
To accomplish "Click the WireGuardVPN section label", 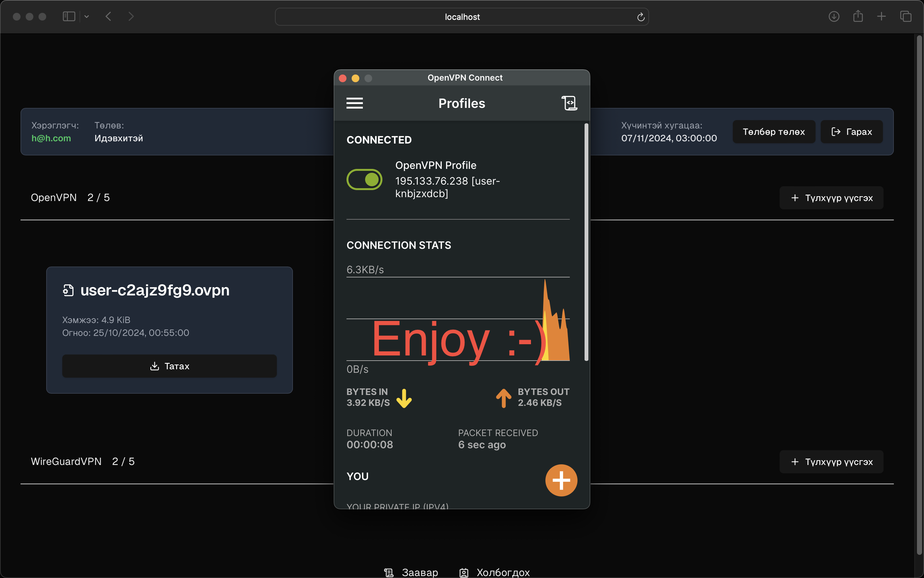I will (x=66, y=461).
